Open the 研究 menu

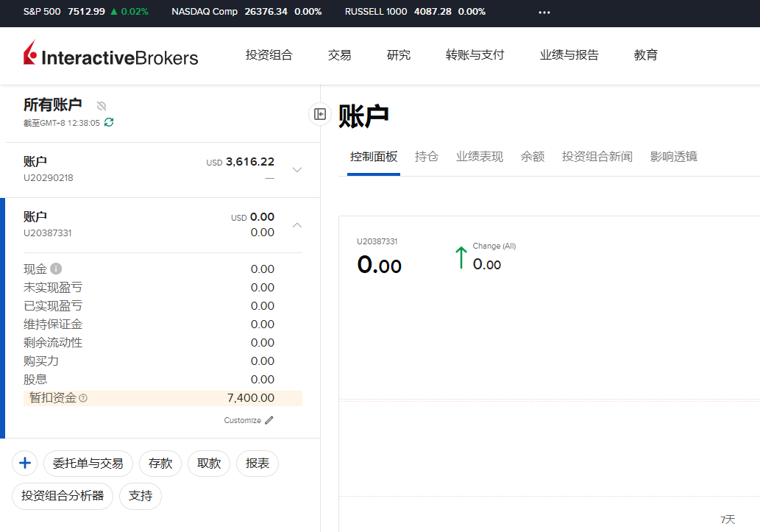tap(399, 54)
